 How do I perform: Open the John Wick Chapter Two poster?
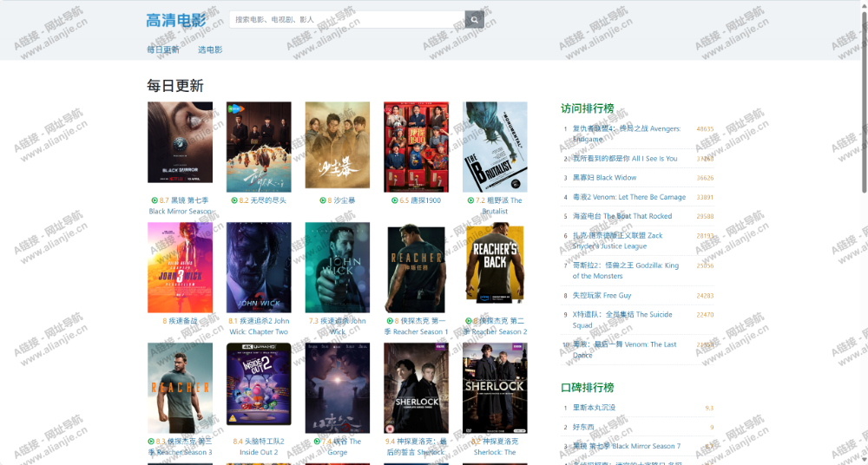pyautogui.click(x=259, y=267)
